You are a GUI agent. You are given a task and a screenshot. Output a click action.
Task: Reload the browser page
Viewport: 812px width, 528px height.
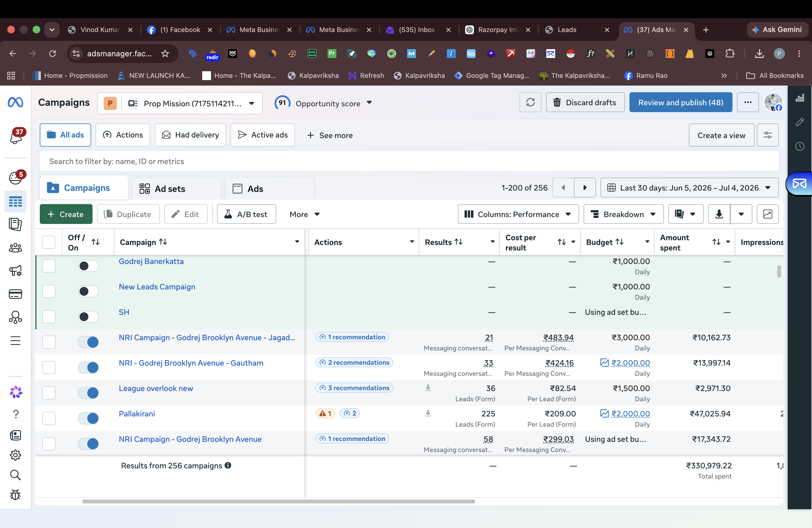click(x=52, y=54)
